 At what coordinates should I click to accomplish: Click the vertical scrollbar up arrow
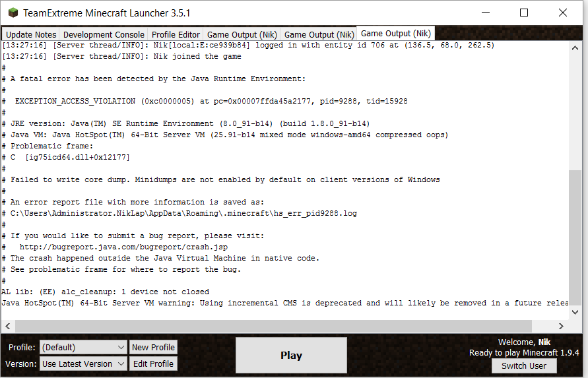pos(575,48)
